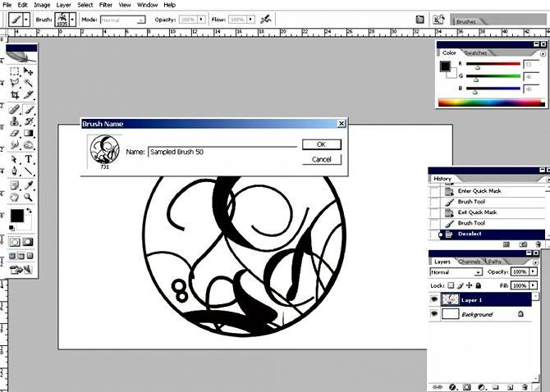Open the Brush preset picker arrow
This screenshot has width=550, height=392.
(72, 18)
